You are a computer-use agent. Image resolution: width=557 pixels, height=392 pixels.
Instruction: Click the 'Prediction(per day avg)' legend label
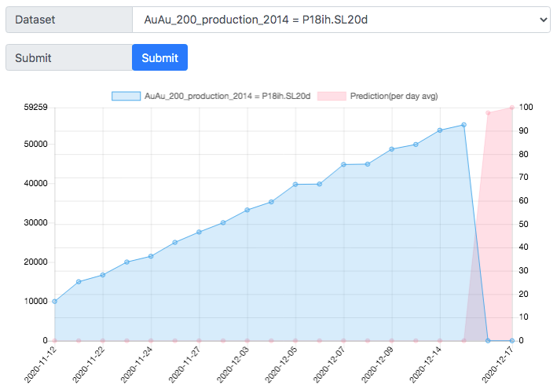394,96
